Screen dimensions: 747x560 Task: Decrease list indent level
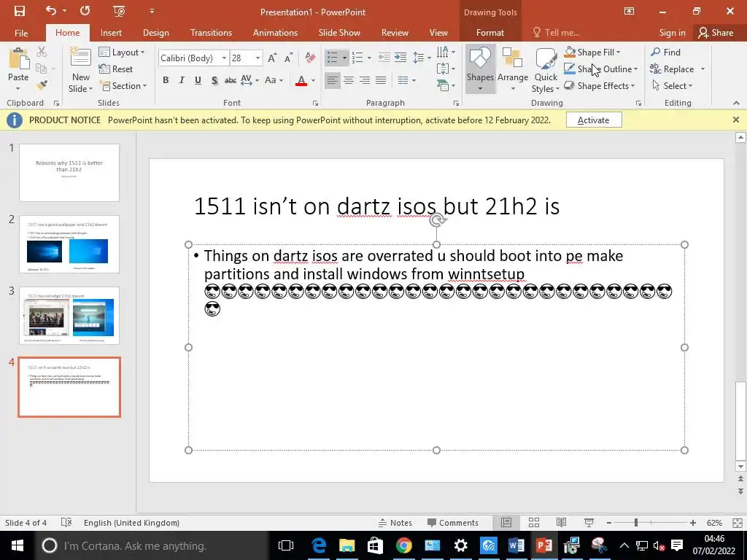384,58
